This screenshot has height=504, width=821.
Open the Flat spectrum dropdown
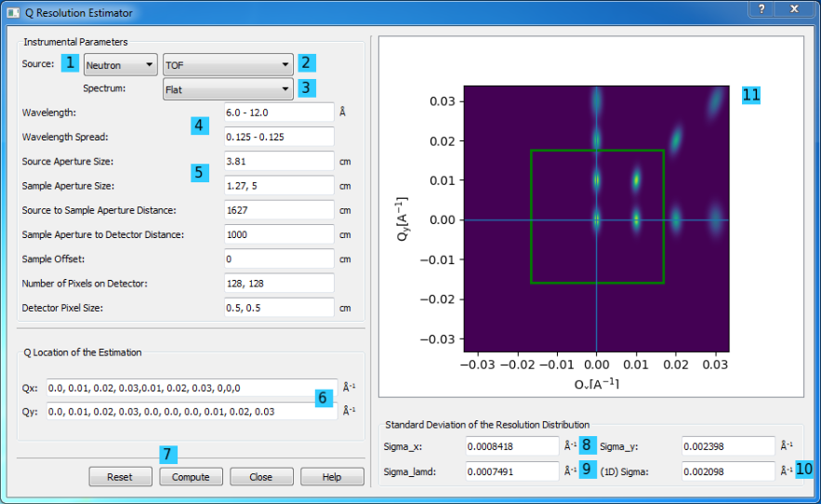coord(228,89)
